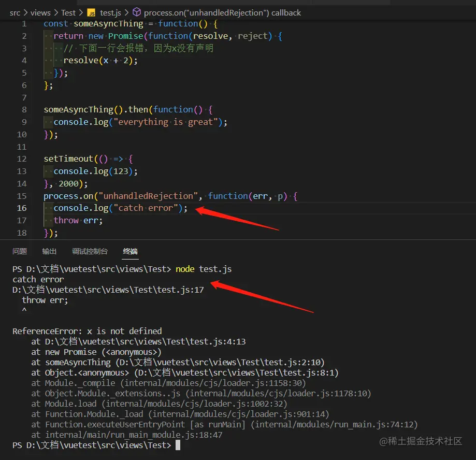Open the 调试控制台 panel tab

pos(90,251)
